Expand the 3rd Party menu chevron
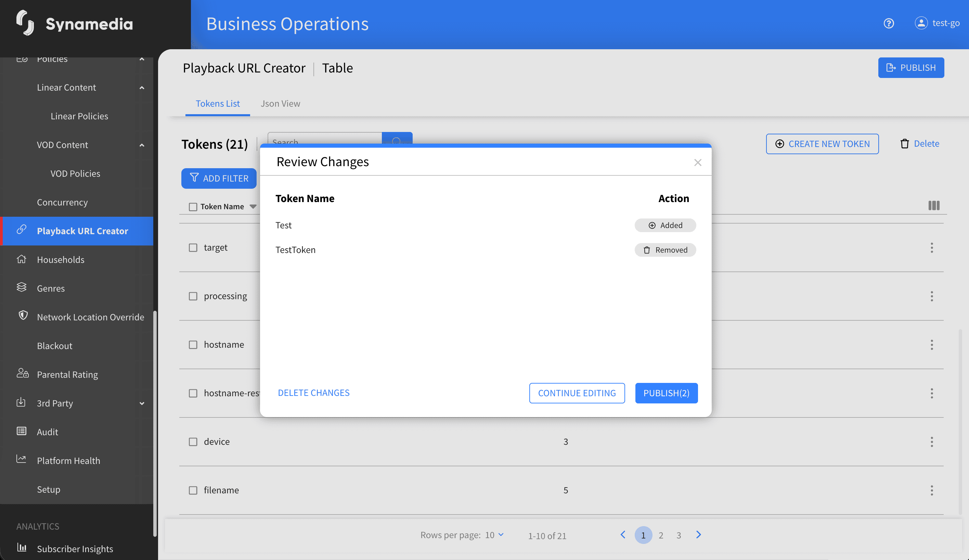The width and height of the screenshot is (969, 560). (x=142, y=404)
